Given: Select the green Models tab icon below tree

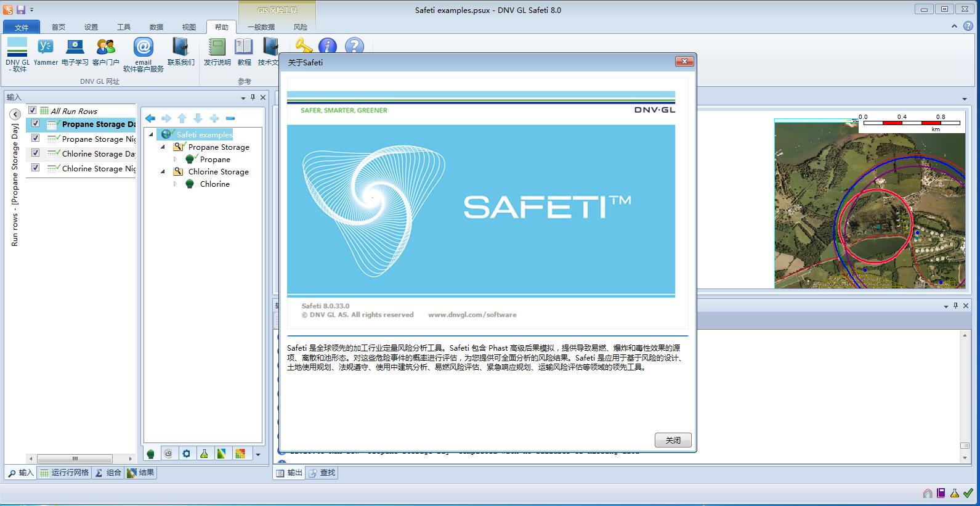Looking at the screenshot, I should 151,454.
